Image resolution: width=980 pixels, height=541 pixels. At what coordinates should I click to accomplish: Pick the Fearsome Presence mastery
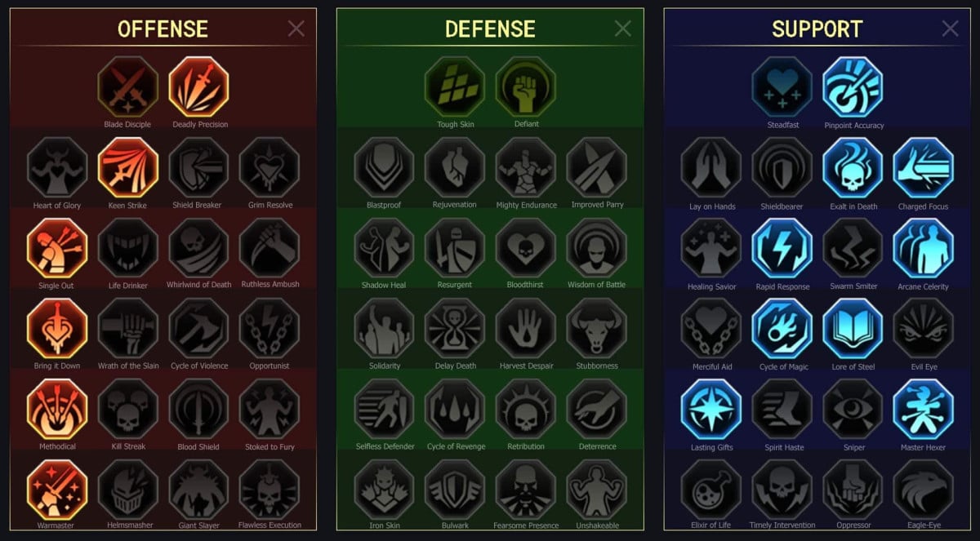pos(526,490)
